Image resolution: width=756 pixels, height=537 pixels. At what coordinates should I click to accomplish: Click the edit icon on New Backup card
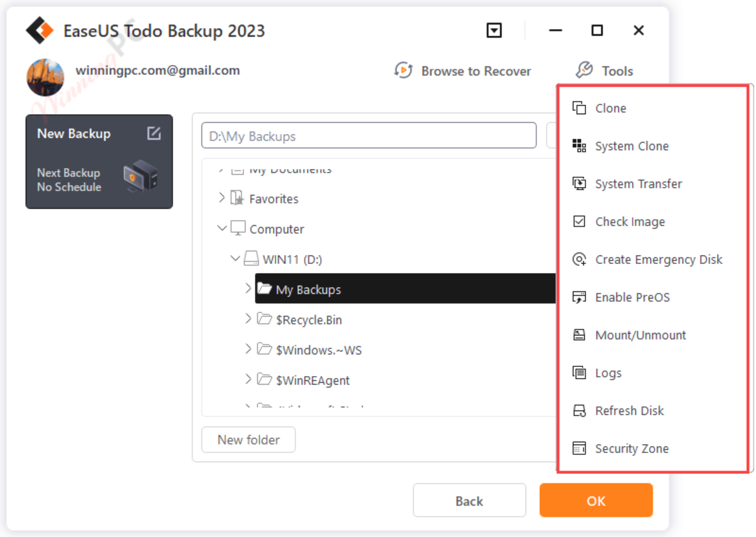(x=154, y=133)
